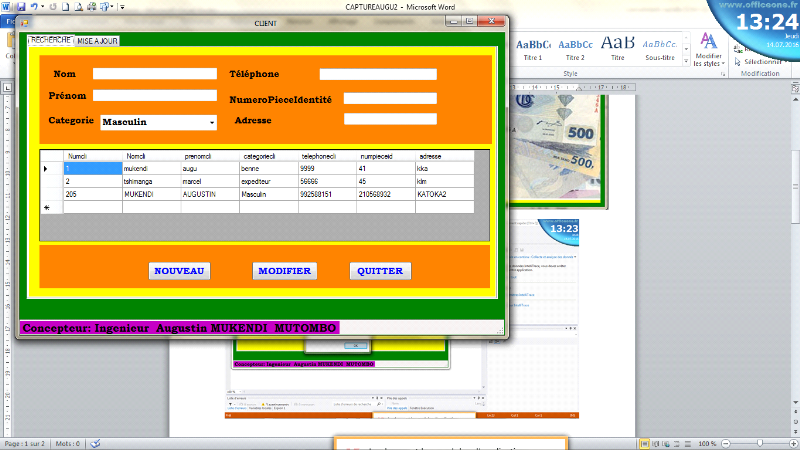Open the Undo history dropdown arrow
This screenshot has width=800, height=450.
click(42, 7)
